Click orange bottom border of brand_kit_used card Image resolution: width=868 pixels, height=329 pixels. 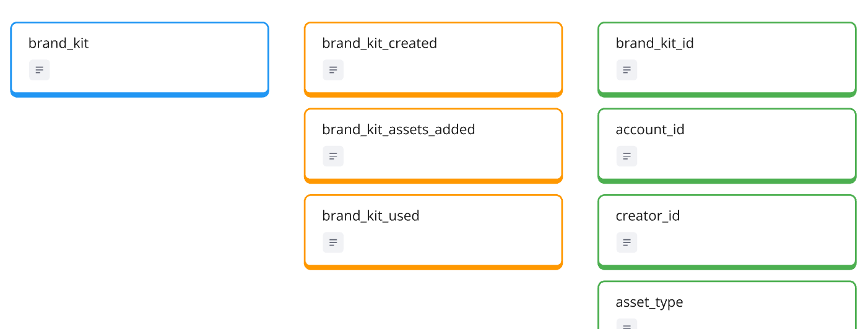tap(433, 267)
